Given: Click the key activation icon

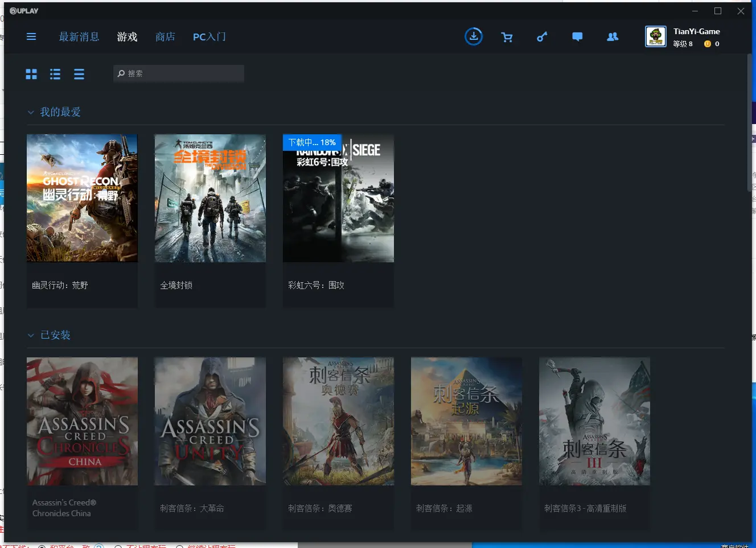Looking at the screenshot, I should (542, 37).
